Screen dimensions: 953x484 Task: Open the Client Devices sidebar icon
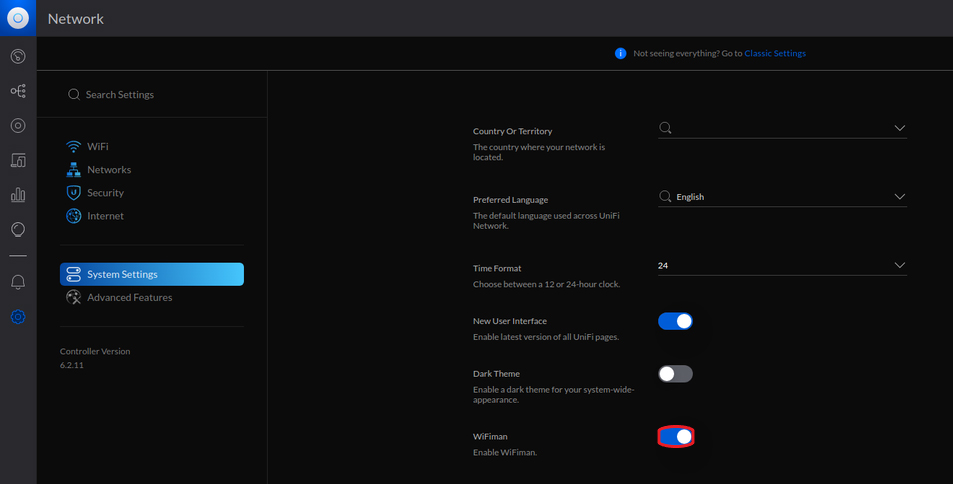(18, 160)
